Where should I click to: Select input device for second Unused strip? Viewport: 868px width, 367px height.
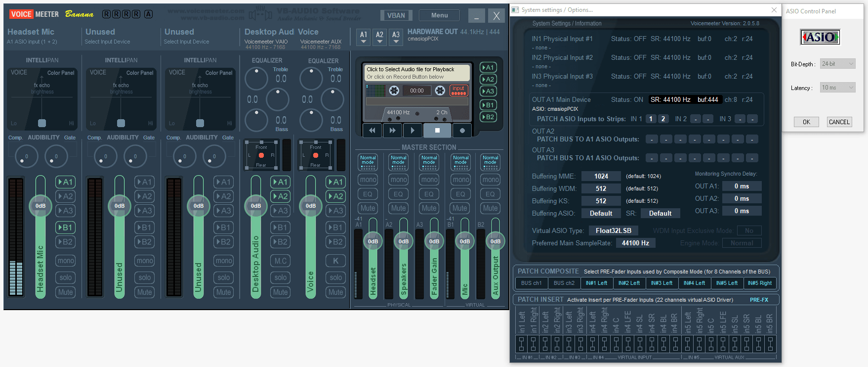(x=107, y=42)
